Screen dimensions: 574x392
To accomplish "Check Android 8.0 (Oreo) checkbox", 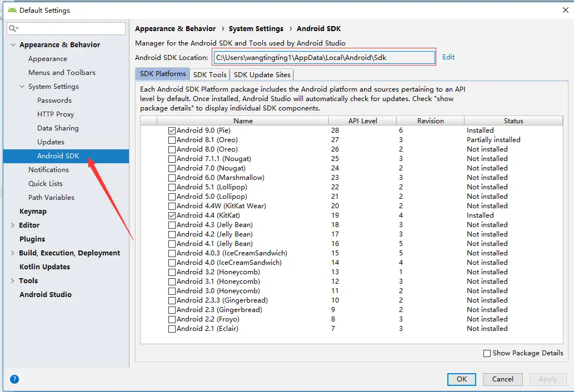I will (172, 149).
